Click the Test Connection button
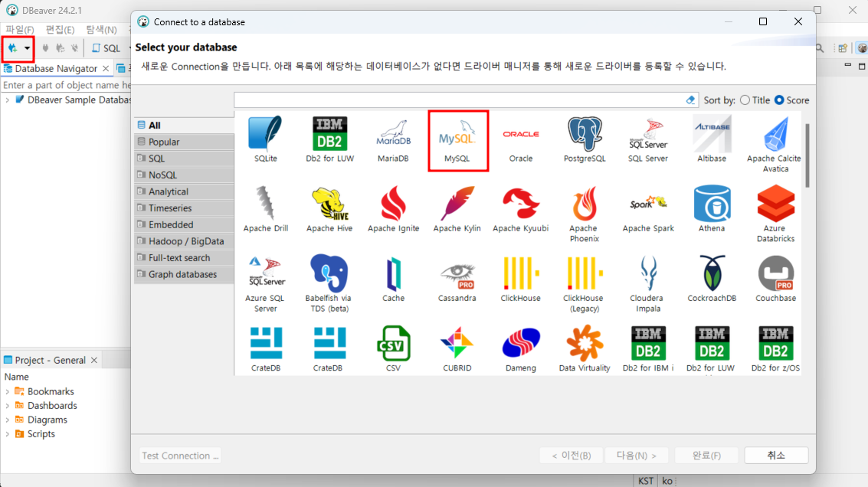Image resolution: width=868 pixels, height=487 pixels. point(180,456)
